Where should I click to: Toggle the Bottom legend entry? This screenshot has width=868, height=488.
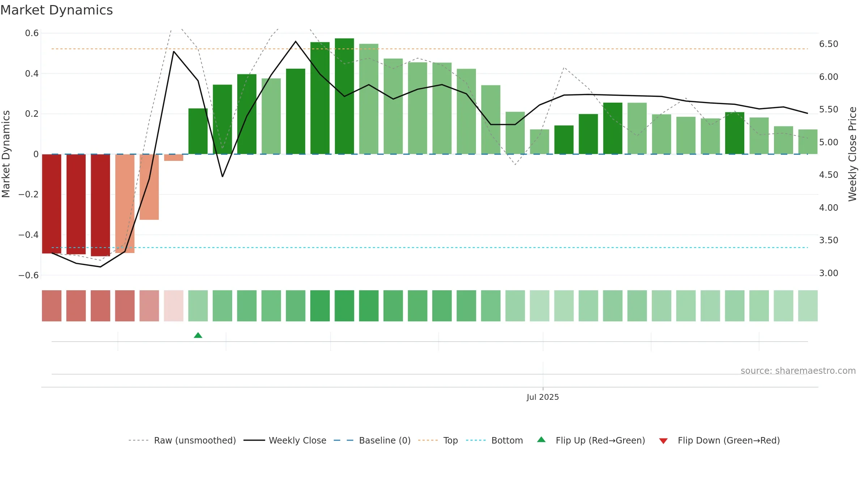494,440
